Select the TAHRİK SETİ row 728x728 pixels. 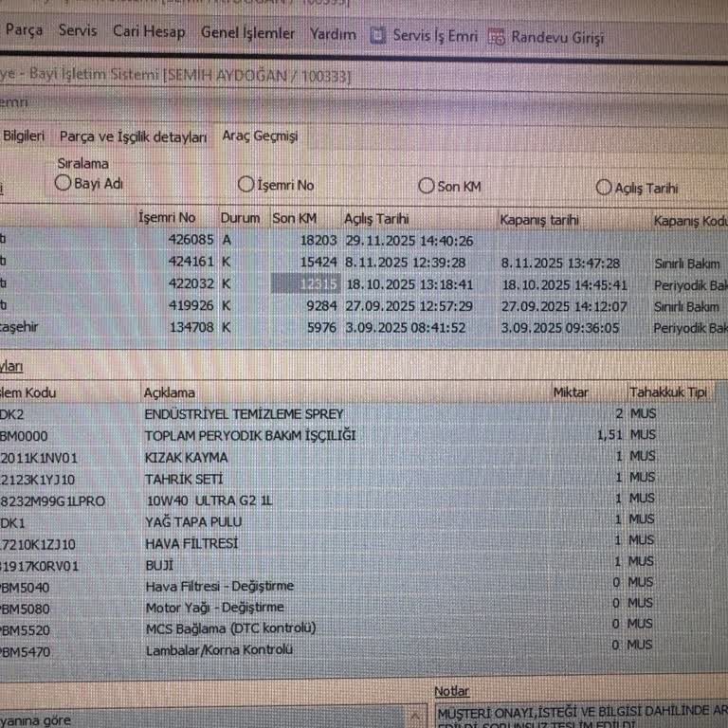[357, 479]
